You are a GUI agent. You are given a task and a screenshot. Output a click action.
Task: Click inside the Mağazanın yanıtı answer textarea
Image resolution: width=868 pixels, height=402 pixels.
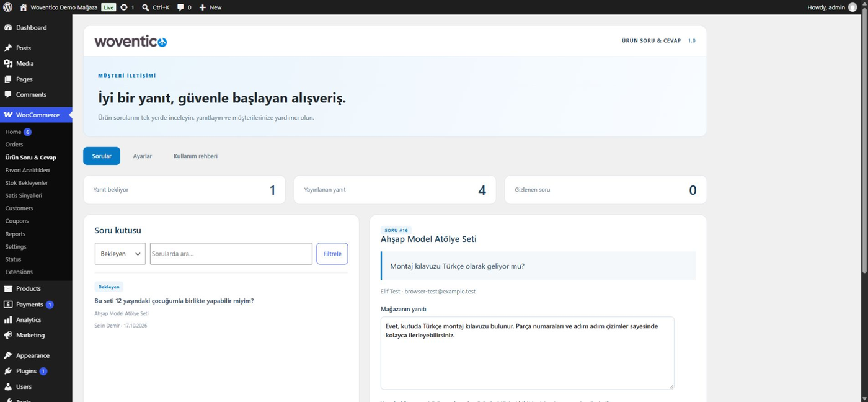coord(527,353)
